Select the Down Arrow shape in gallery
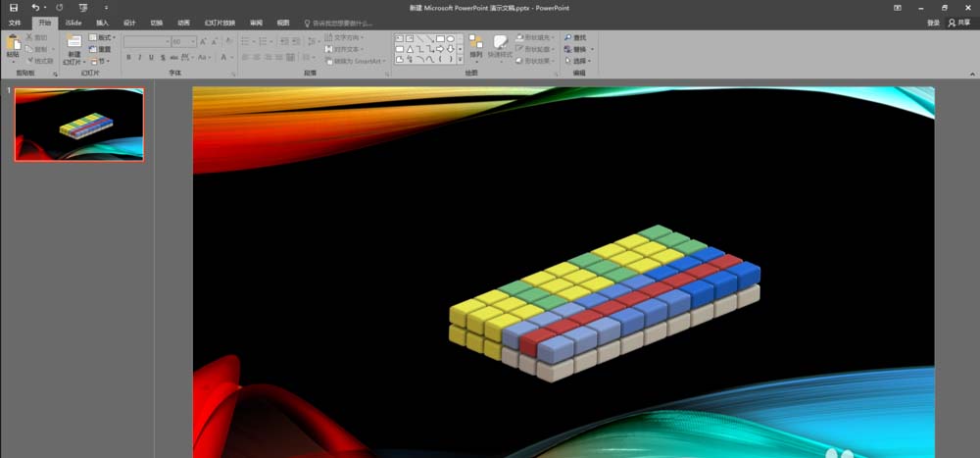 point(450,49)
